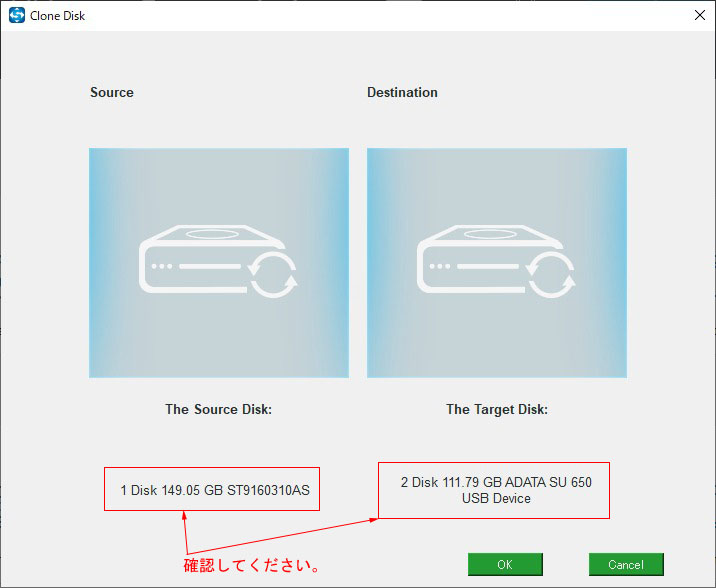Click the Clone Disk app icon in title bar
The height and width of the screenshot is (588, 716).
click(17, 15)
